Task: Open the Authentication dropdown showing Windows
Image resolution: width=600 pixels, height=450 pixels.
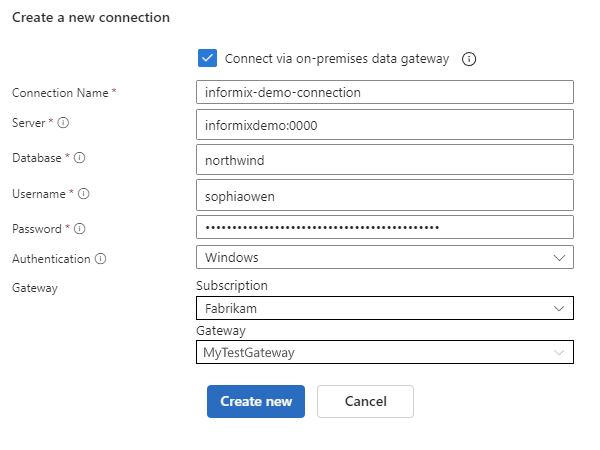Action: tap(384, 258)
